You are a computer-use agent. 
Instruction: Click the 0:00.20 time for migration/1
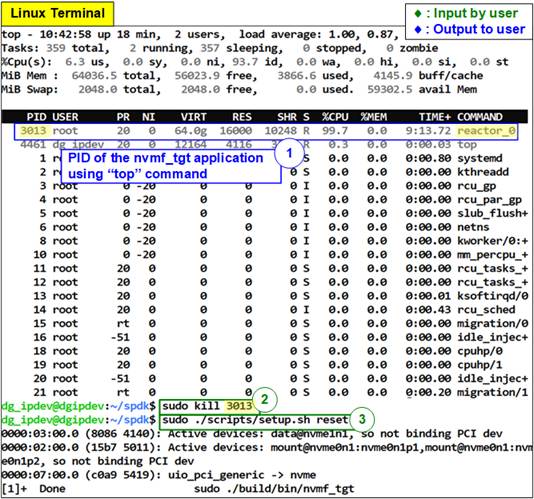coord(428,392)
